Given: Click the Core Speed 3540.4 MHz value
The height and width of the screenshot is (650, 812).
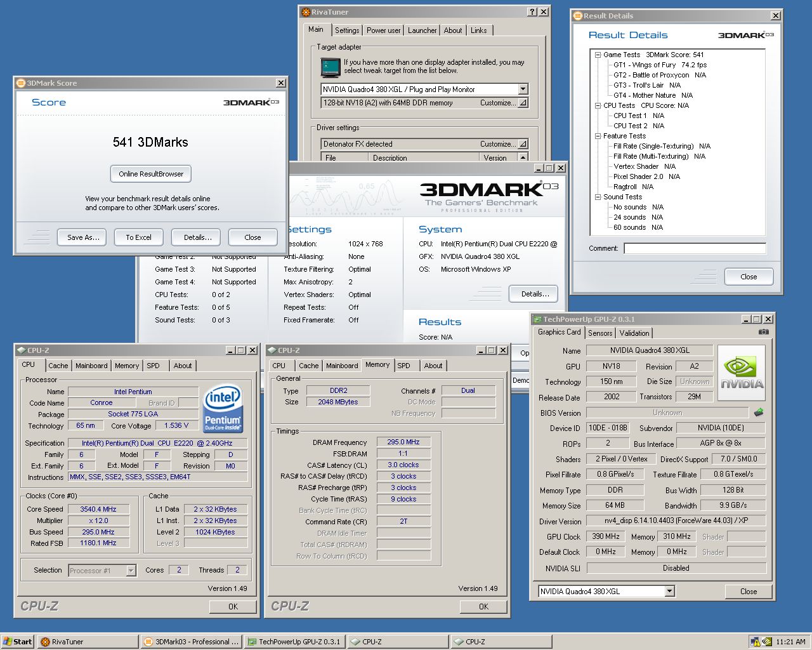Looking at the screenshot, I should (98, 509).
